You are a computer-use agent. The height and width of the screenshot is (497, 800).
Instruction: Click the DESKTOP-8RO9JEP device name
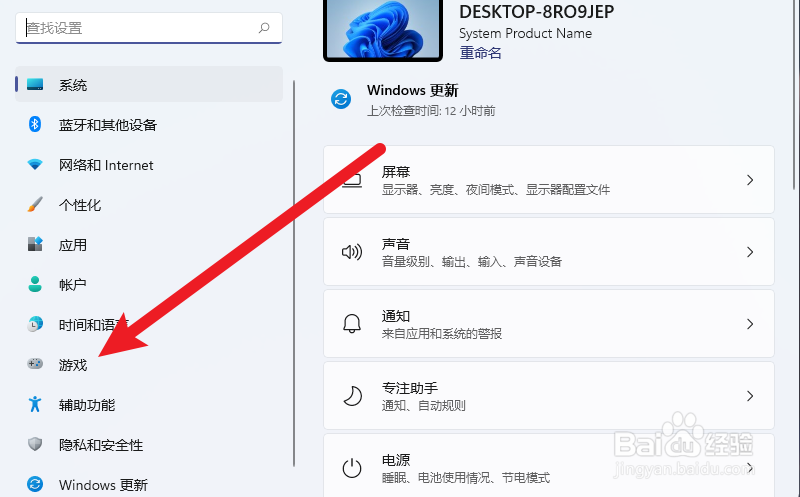536,11
